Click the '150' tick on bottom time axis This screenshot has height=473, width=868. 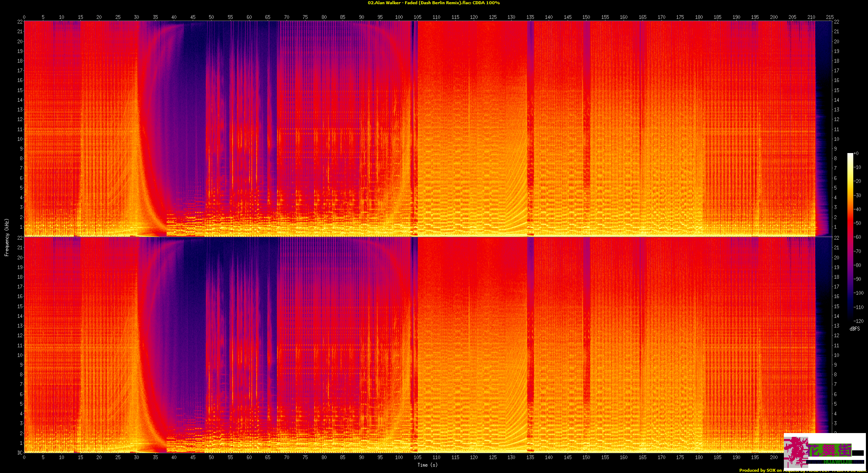[586, 457]
